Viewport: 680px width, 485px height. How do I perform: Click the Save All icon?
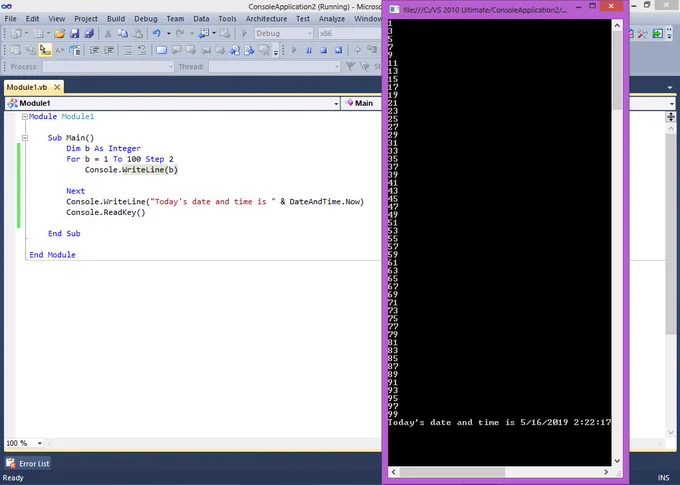tap(89, 33)
